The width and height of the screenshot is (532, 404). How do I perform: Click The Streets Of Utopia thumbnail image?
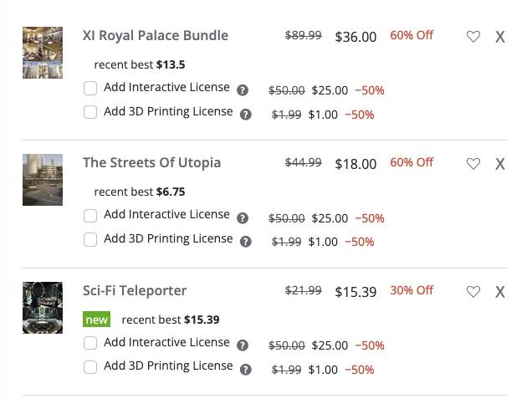tap(43, 180)
